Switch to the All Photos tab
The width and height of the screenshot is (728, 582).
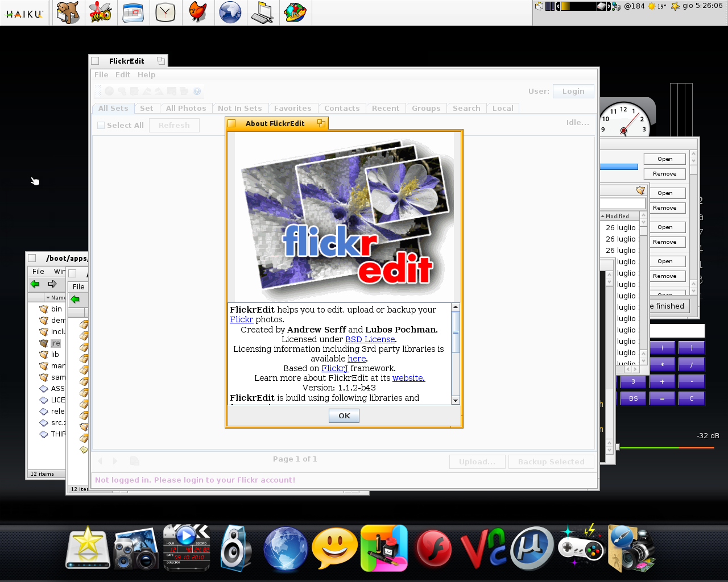186,108
